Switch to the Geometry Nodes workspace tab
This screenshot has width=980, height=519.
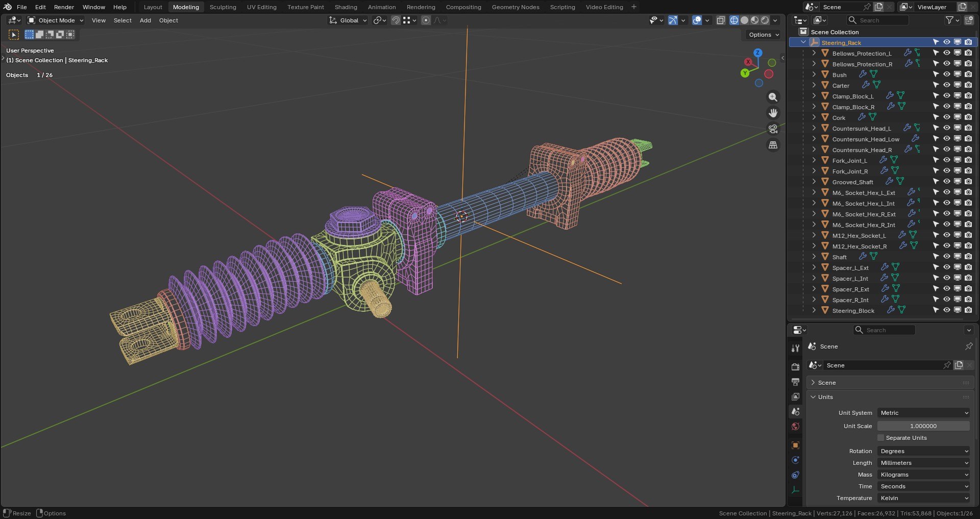click(x=516, y=7)
